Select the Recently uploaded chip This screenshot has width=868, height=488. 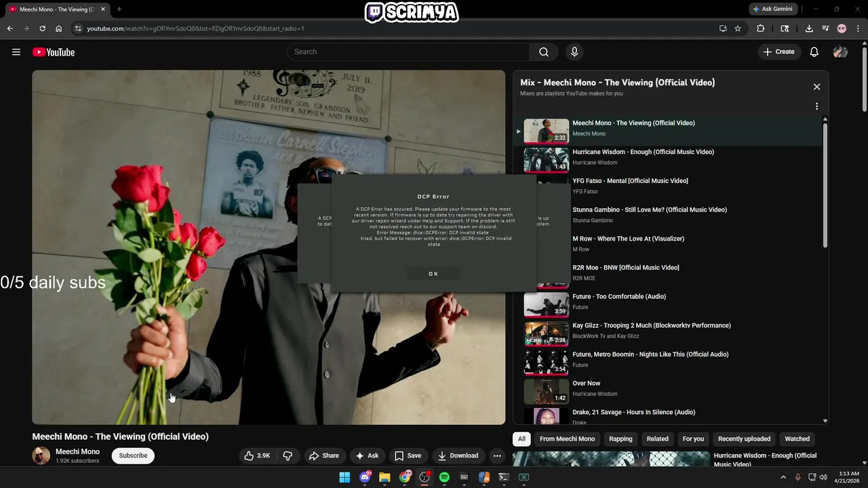[744, 439]
